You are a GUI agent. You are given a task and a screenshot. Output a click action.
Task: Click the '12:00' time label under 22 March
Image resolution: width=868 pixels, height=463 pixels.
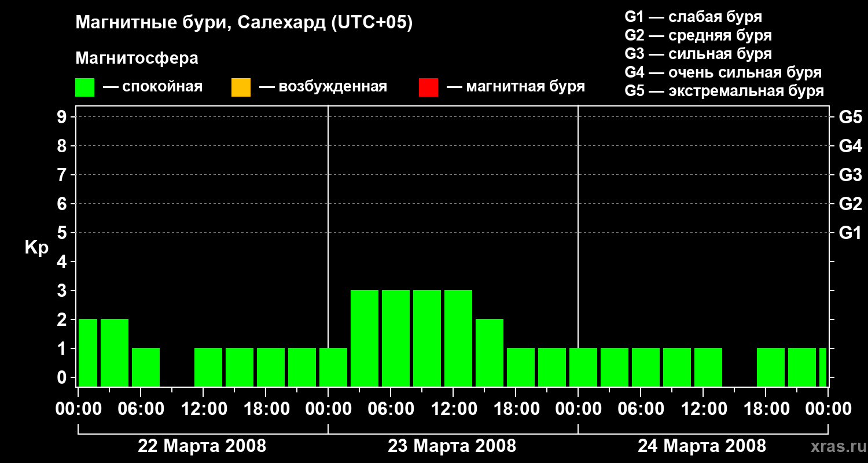[x=203, y=410]
